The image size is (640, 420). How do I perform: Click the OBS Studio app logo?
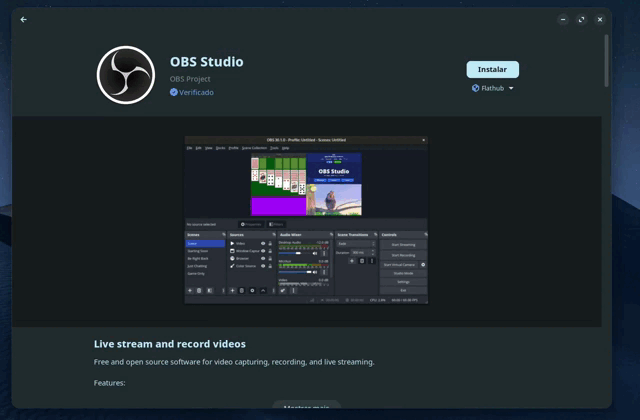click(126, 75)
